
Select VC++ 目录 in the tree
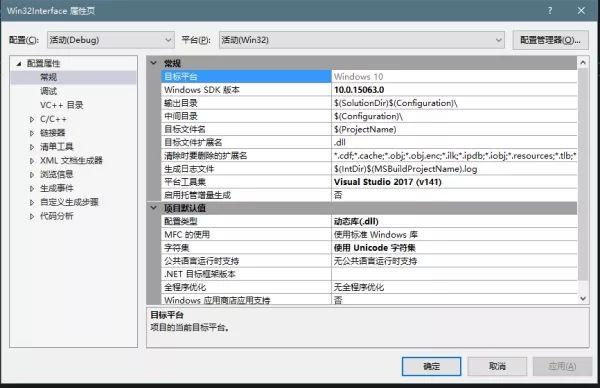pyautogui.click(x=62, y=105)
